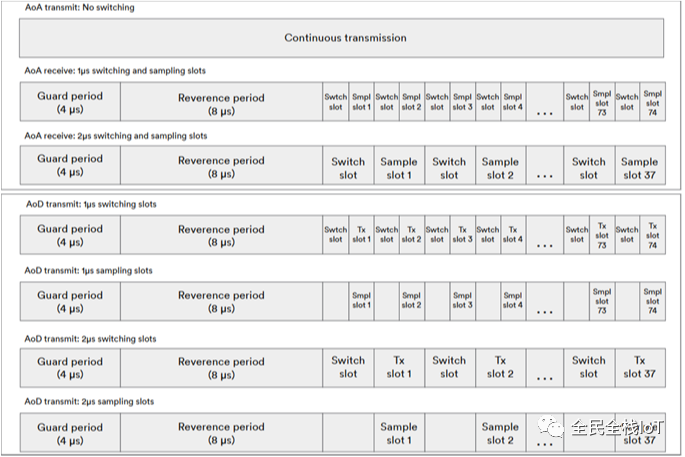
Task: Select Tx slot 1 in AoD 1µs switching row
Action: point(361,233)
